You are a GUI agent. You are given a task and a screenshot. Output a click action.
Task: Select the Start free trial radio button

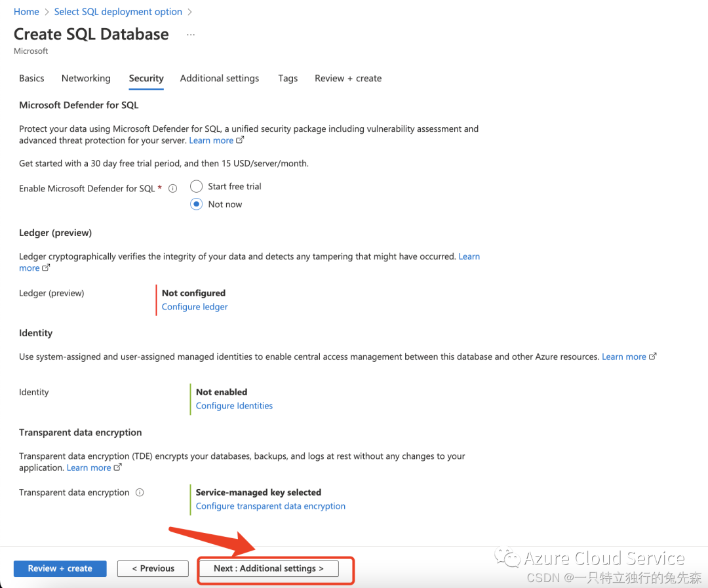pyautogui.click(x=197, y=186)
